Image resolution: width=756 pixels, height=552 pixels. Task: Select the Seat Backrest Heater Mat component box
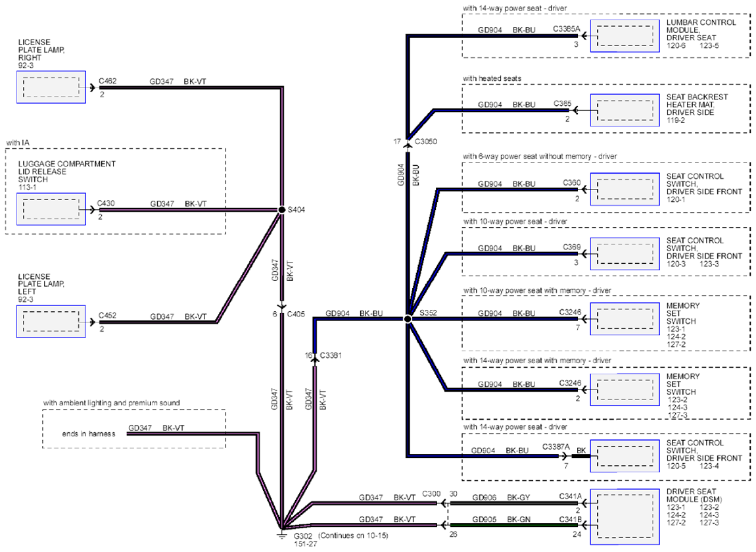pyautogui.click(x=625, y=111)
